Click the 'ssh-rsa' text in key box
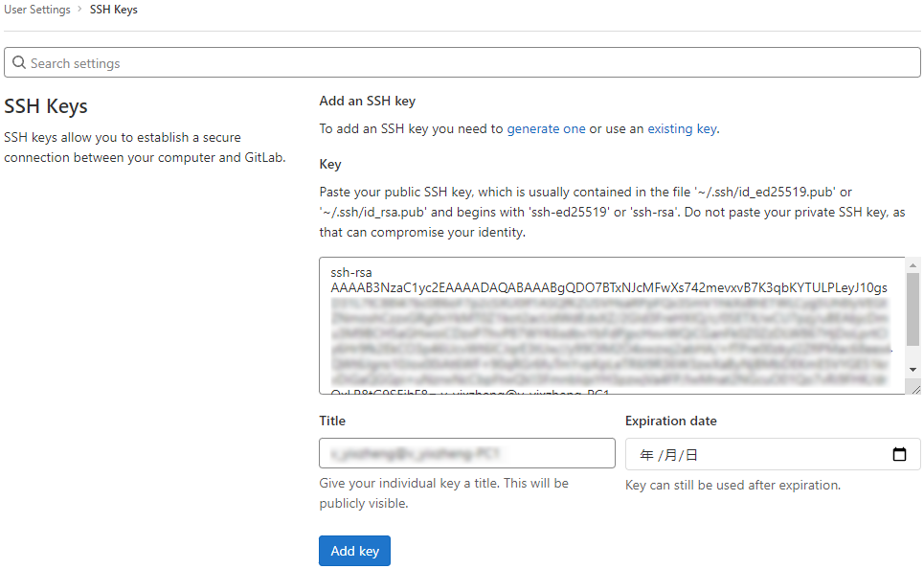The width and height of the screenshot is (924, 569). point(351,272)
